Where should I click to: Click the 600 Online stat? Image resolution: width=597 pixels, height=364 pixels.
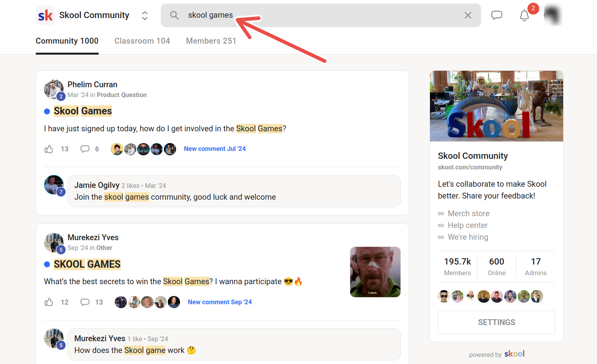[x=497, y=267]
